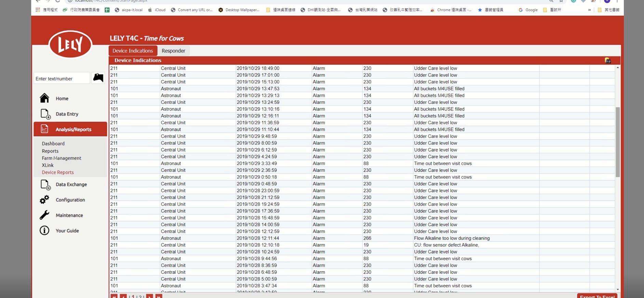The width and height of the screenshot is (644, 298).
Task: Click the scrollbar down arrow
Action: coord(618,289)
